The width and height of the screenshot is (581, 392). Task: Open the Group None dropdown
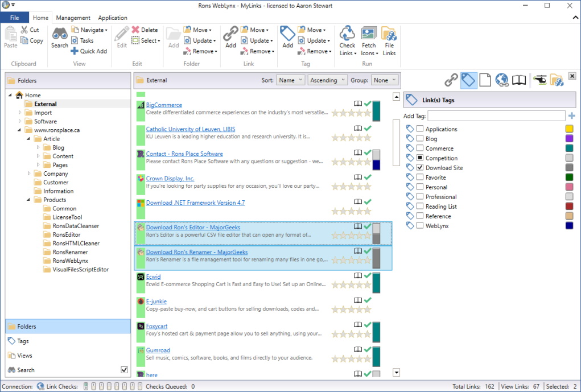point(384,80)
